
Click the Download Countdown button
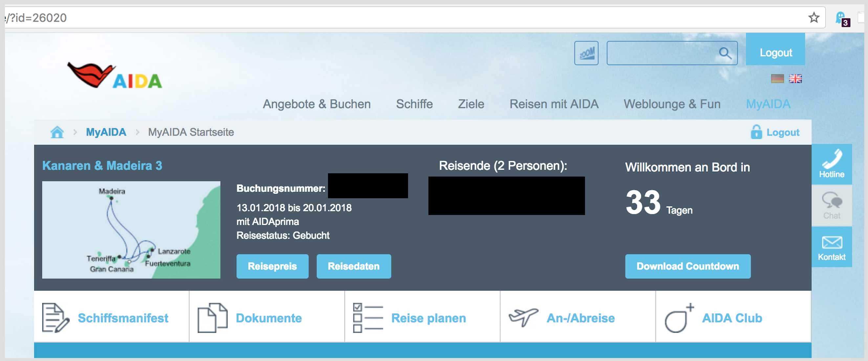coord(687,266)
